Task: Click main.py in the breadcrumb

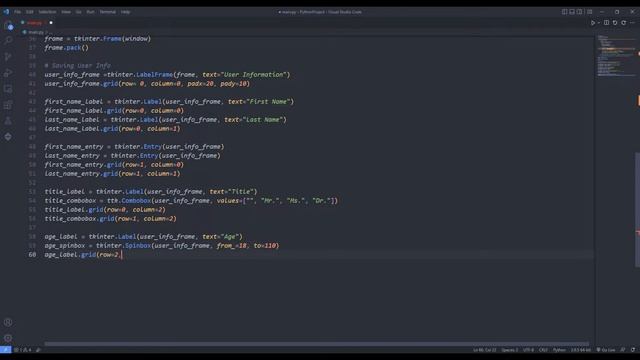Action: click(x=36, y=32)
